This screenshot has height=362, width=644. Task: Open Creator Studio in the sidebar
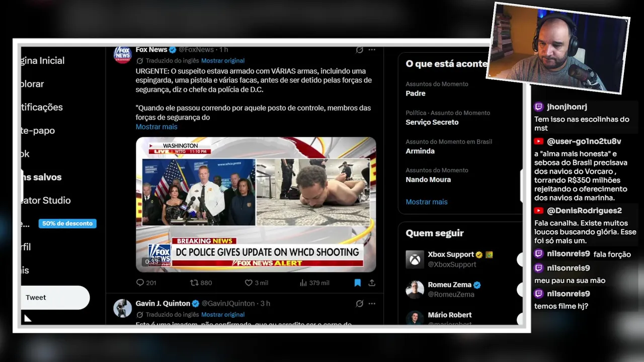pos(46,200)
